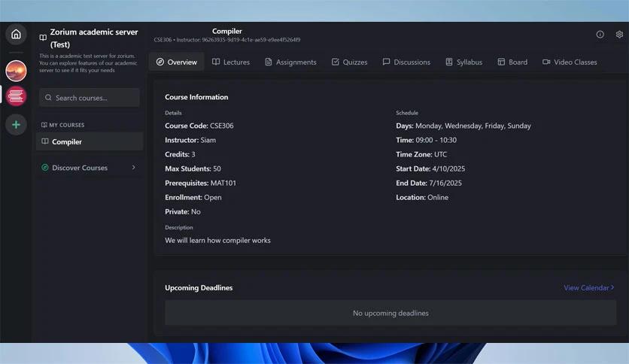The width and height of the screenshot is (629, 364).
Task: Open the Lectures tab
Action: coord(231,62)
